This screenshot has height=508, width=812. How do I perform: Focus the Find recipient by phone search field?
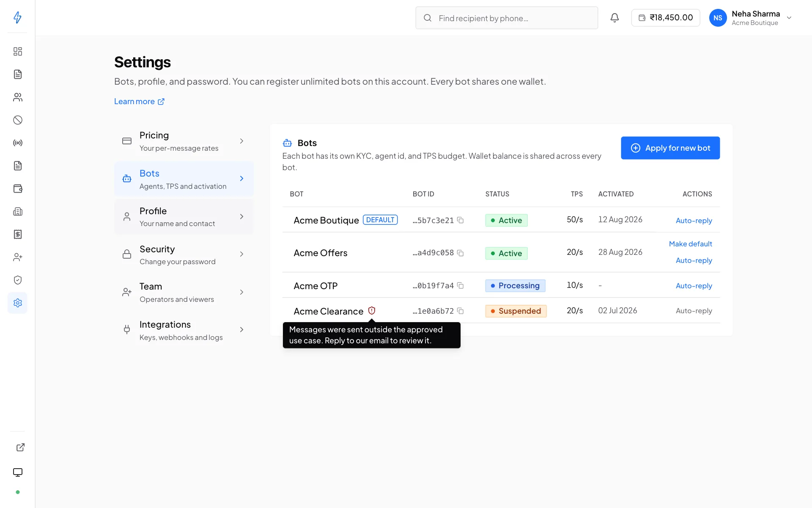507,18
